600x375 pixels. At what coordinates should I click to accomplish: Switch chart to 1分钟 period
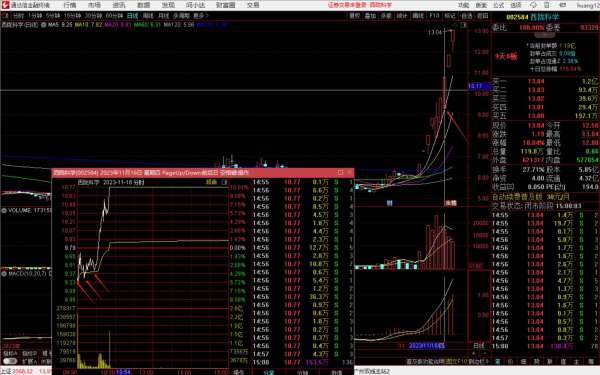pos(35,16)
